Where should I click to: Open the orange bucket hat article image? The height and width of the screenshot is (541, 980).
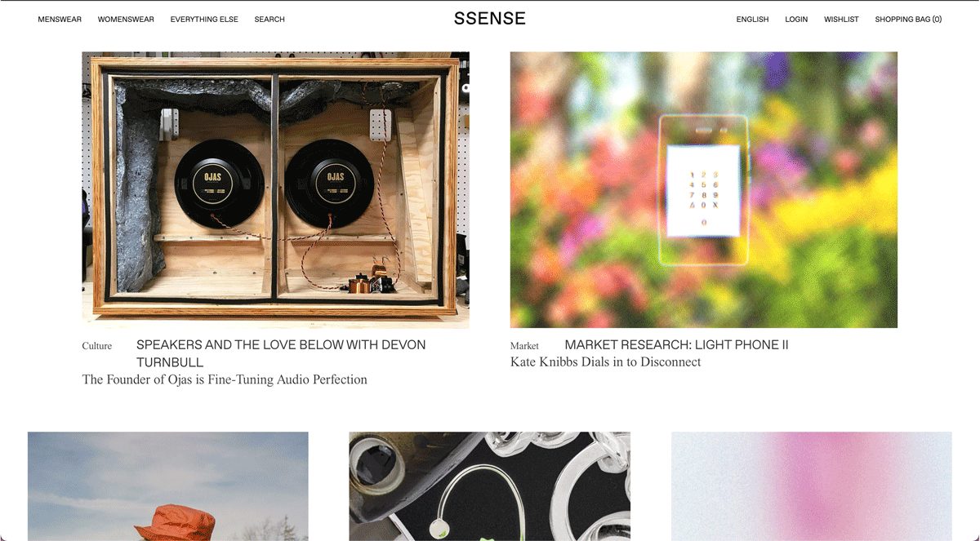click(168, 486)
